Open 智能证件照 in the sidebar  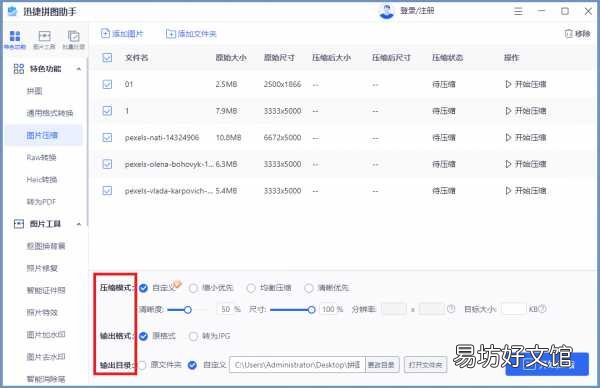(46, 290)
